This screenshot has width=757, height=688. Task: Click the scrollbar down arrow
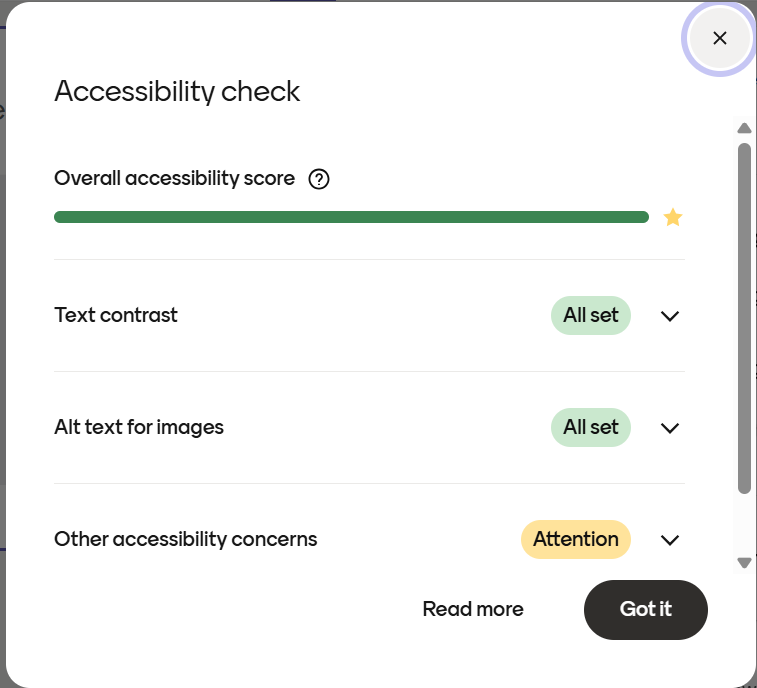pos(744,563)
